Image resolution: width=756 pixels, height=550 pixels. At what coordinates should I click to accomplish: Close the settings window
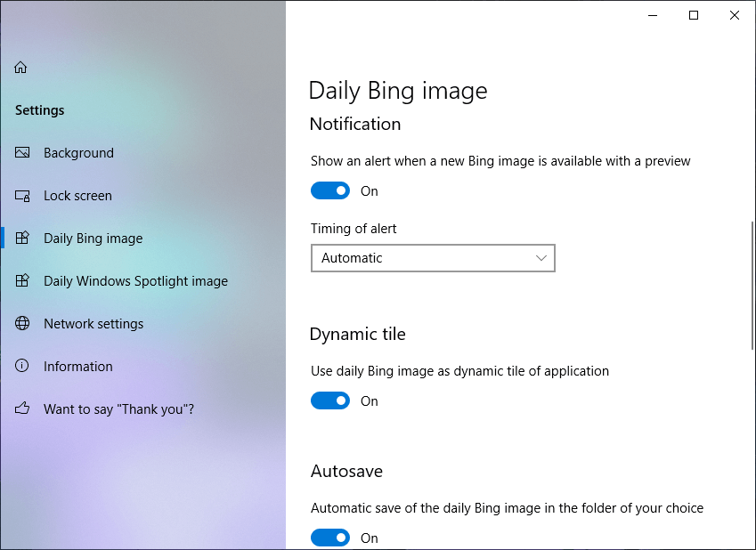click(735, 15)
